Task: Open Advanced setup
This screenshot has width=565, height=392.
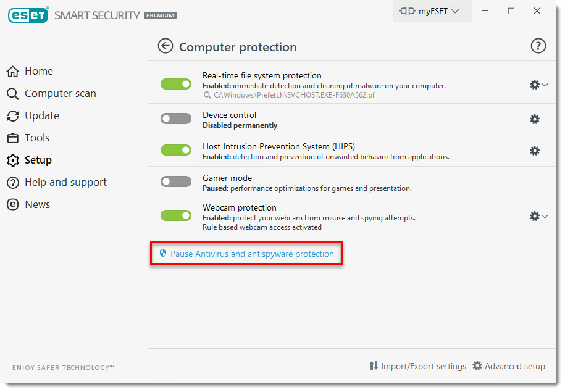Action: (x=509, y=366)
